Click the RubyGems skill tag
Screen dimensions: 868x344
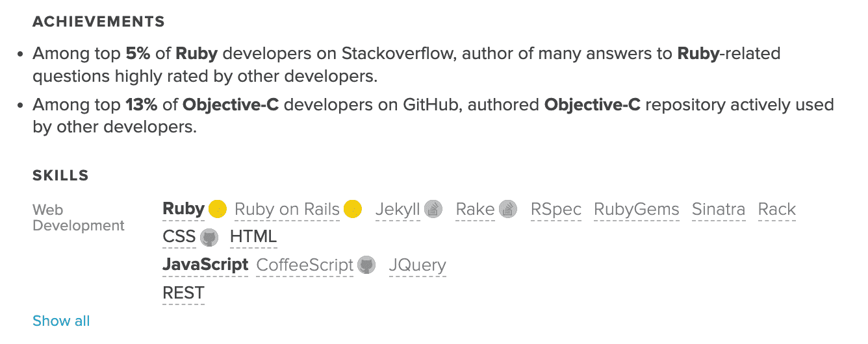pyautogui.click(x=636, y=209)
